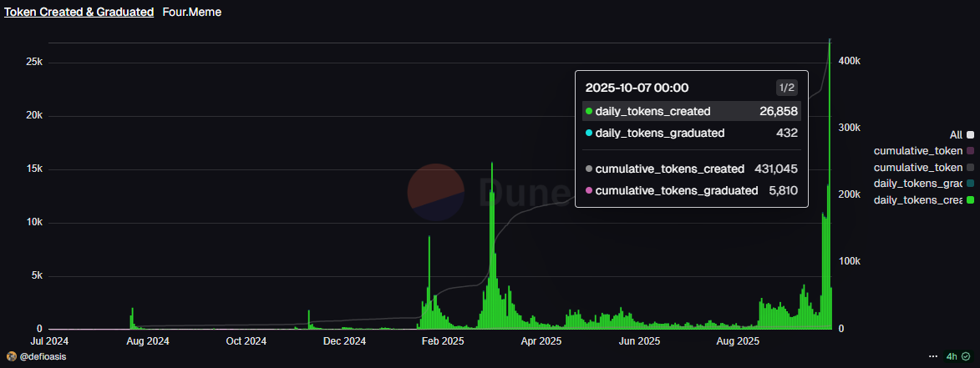Image resolution: width=980 pixels, height=368 pixels.
Task: Click the purple cumulative_token legend swatch
Action: 969,151
